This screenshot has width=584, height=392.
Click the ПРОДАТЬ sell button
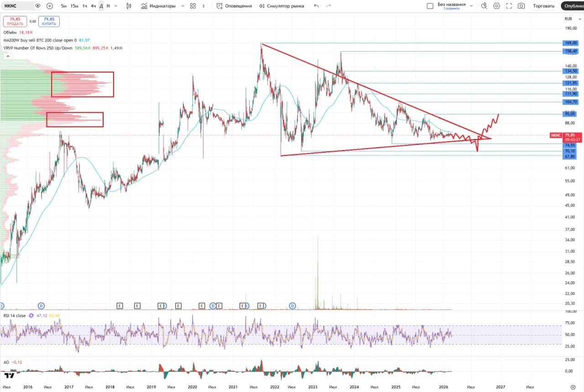[x=15, y=21]
